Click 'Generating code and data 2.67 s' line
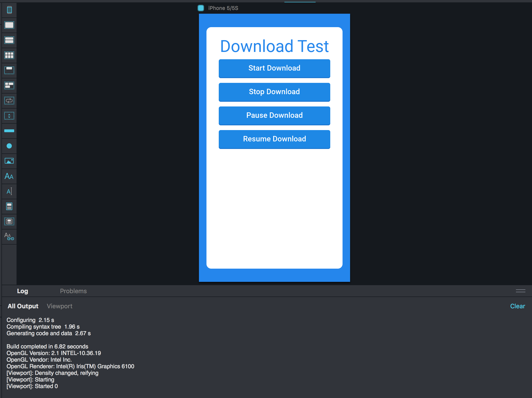532x398 pixels. click(49, 333)
